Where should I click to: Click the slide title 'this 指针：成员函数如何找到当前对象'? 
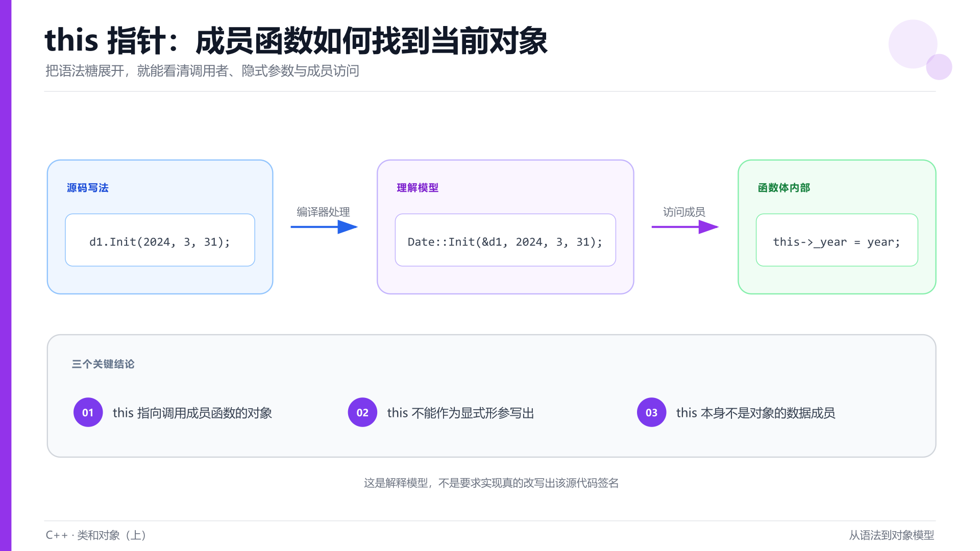click(x=296, y=41)
